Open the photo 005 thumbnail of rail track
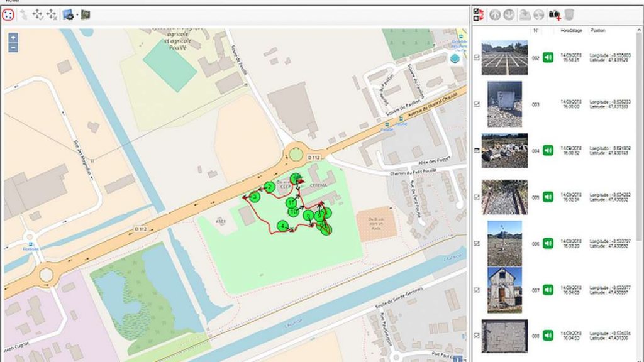Screen dimensions: 644x362 [x=504, y=197]
